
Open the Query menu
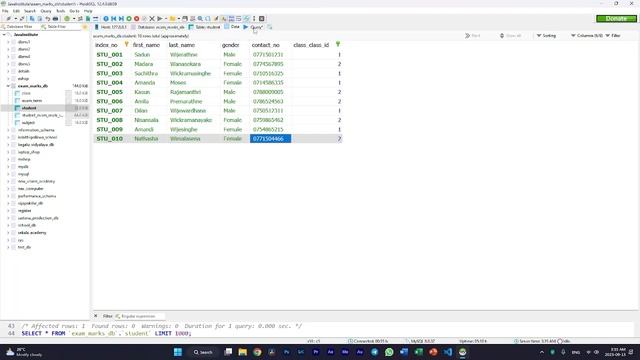(x=46, y=11)
